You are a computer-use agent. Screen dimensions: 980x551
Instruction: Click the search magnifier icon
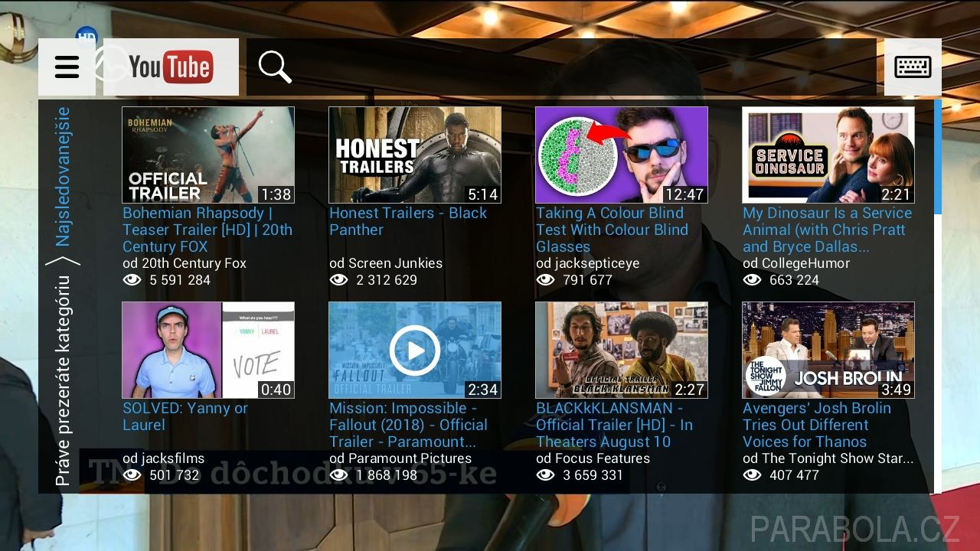(275, 67)
